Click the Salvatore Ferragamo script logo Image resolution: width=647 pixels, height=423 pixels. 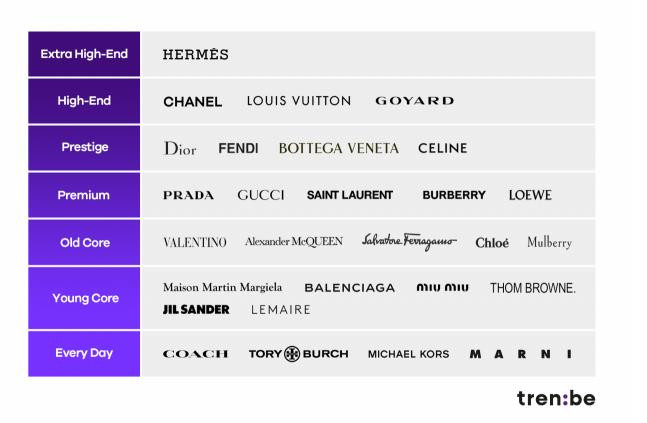(409, 241)
